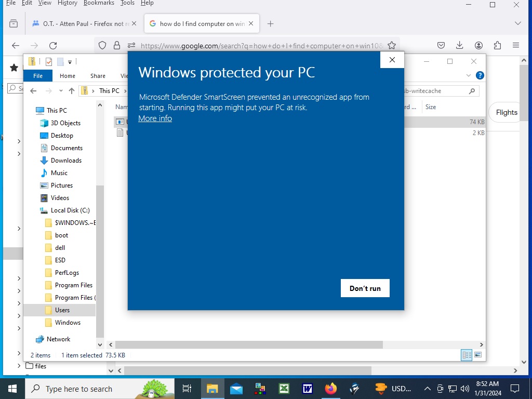Open the More info link

[155, 118]
